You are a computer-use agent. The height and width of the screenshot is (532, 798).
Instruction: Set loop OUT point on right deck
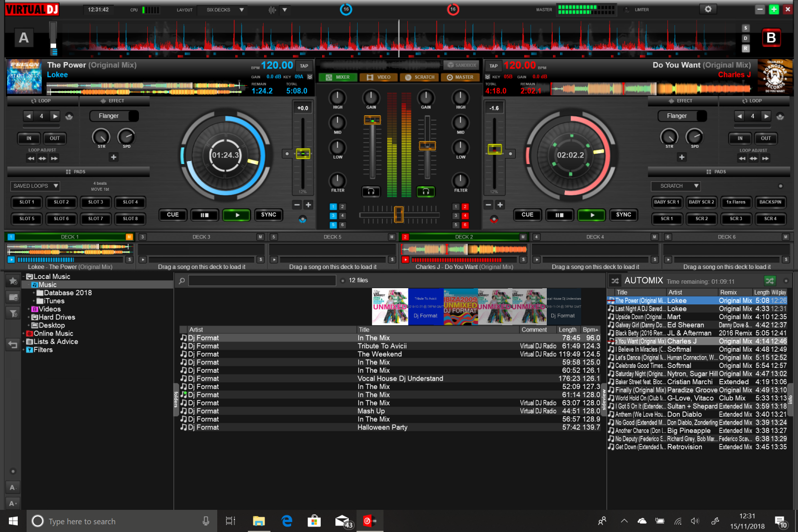(x=765, y=138)
